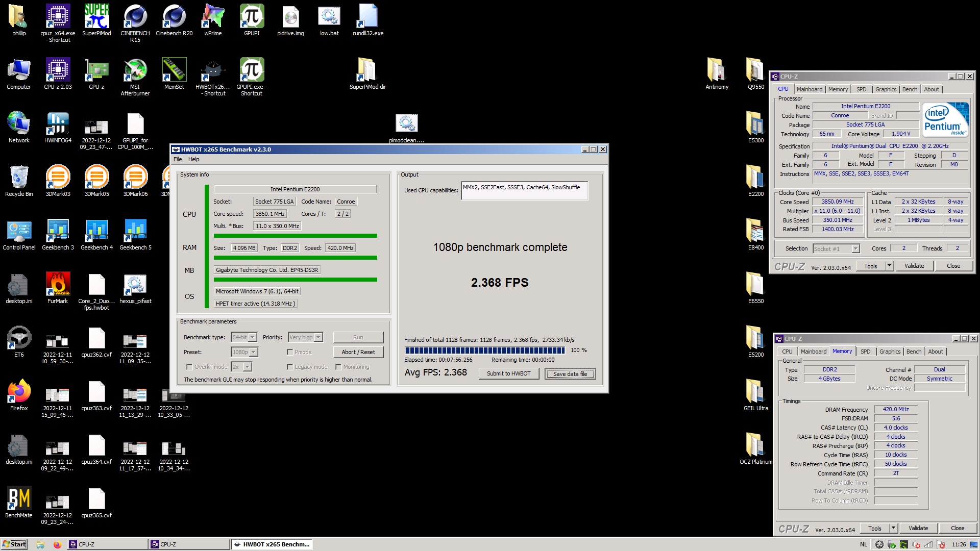
Task: Expand Tools dropdown arrow in CPU-Z Memory window
Action: tap(893, 528)
